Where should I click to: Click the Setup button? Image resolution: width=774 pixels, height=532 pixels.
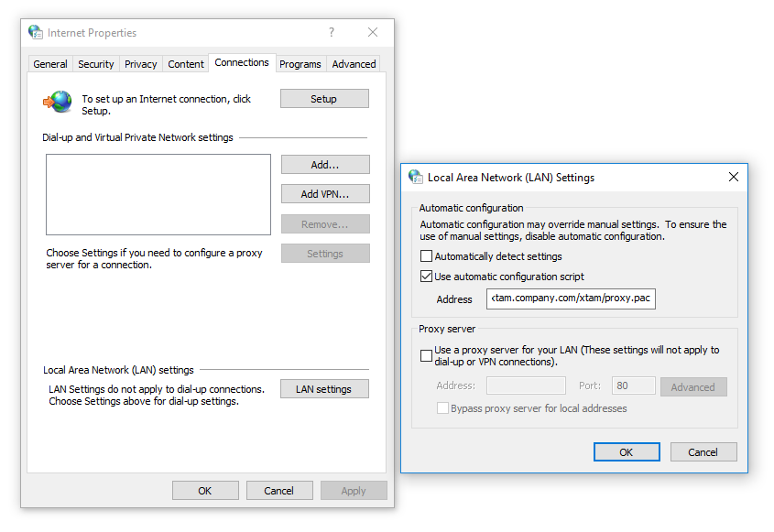point(324,98)
